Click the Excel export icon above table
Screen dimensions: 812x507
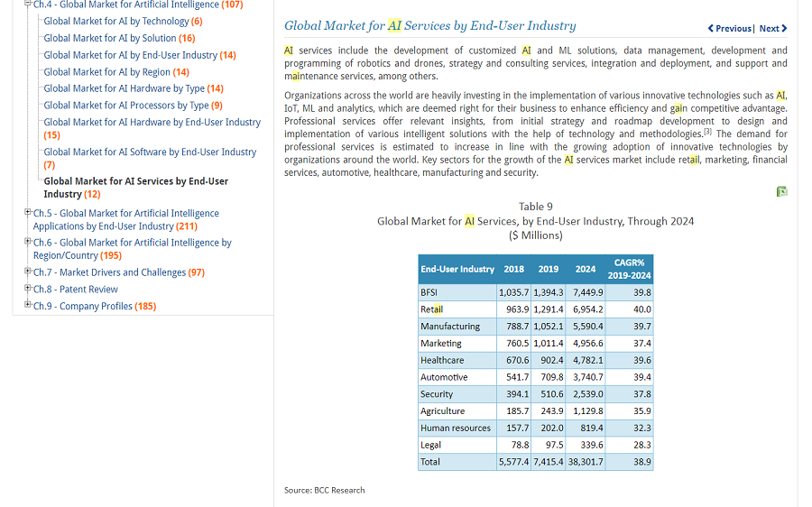[x=781, y=191]
